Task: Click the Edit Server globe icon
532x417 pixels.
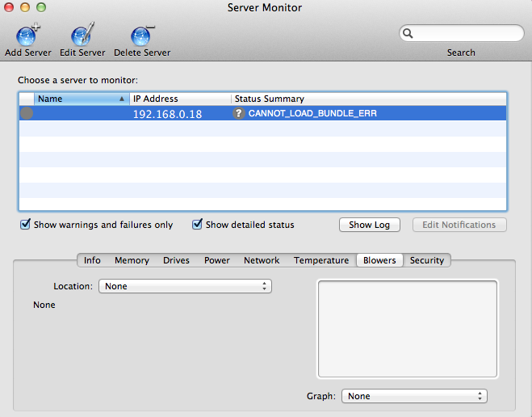Action: (x=82, y=35)
